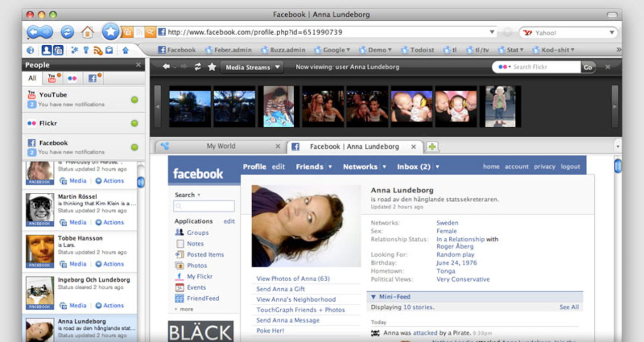Expand the Friends menu arrow on Facebook

click(x=330, y=167)
